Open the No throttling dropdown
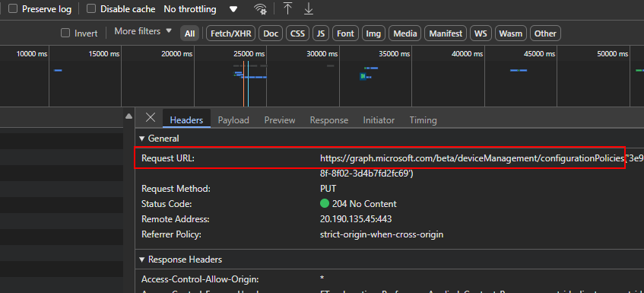This screenshot has height=293, width=644. [201, 9]
